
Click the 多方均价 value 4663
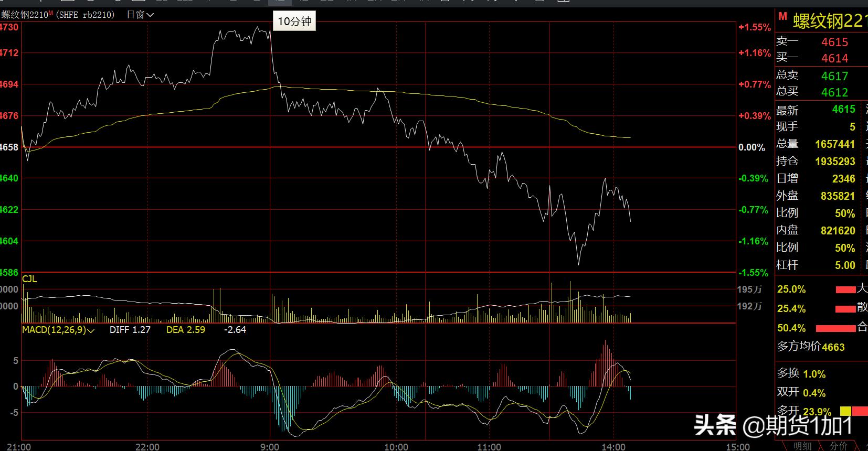pyautogui.click(x=833, y=347)
